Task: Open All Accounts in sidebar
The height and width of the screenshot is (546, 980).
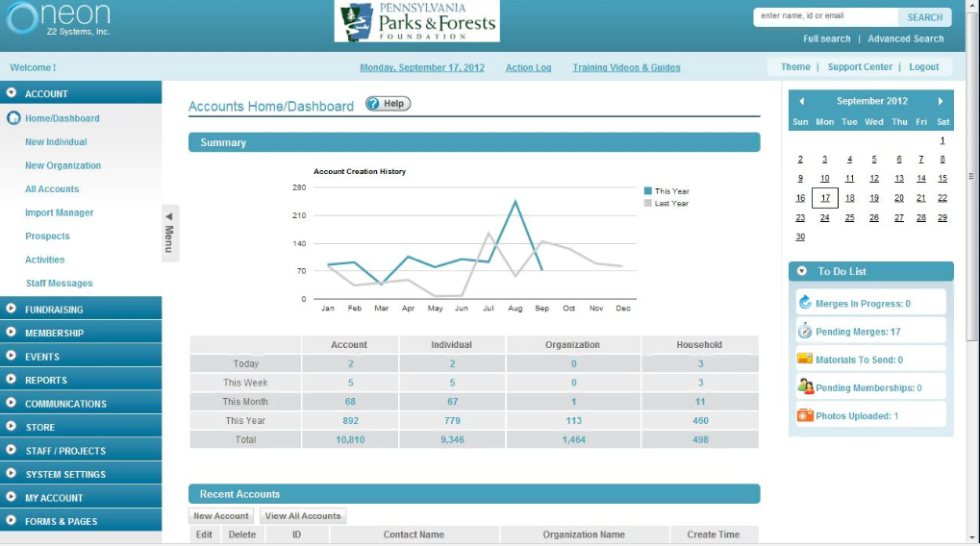Action: click(x=52, y=188)
